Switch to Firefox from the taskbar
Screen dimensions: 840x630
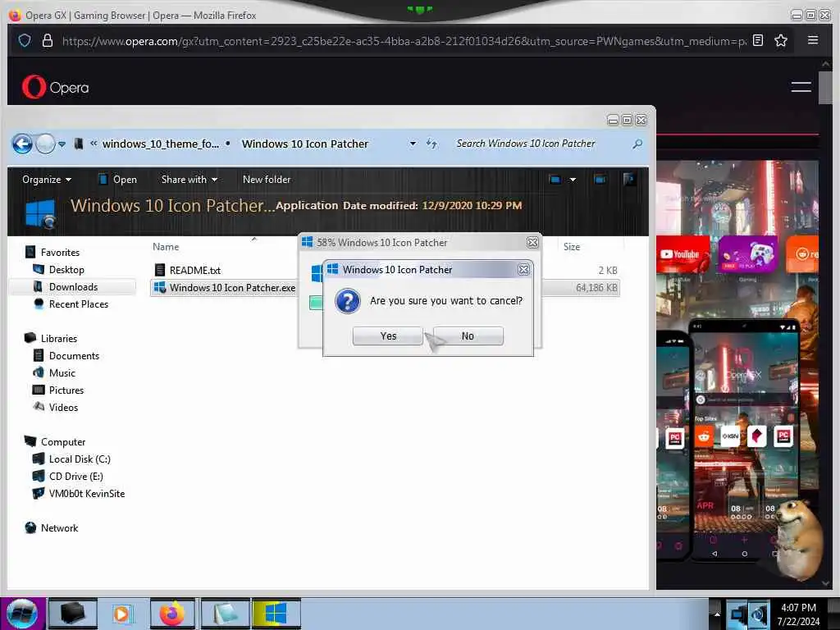pos(172,614)
